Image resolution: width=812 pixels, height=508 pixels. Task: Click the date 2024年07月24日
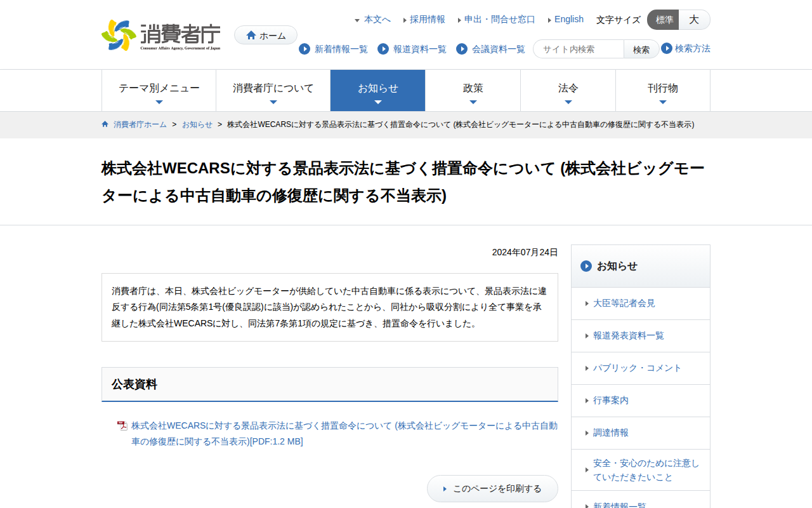tap(525, 252)
